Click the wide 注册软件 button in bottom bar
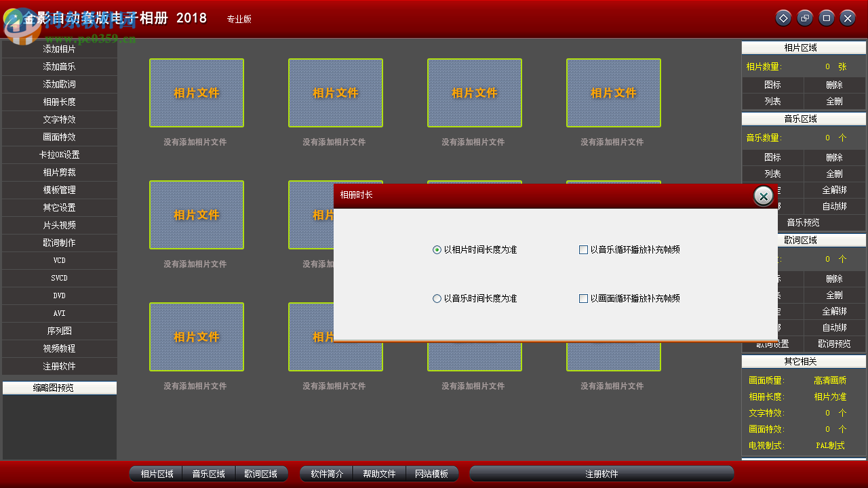The height and width of the screenshot is (488, 868). click(601, 474)
